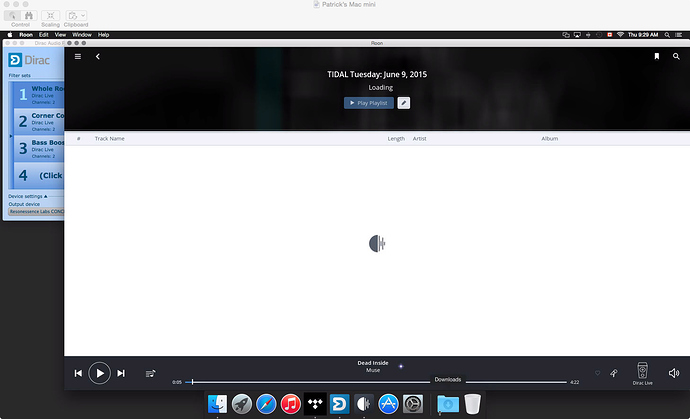The width and height of the screenshot is (690, 419).
Task: Switch to Control mode in Screen Sharing
Action: [x=13, y=16]
